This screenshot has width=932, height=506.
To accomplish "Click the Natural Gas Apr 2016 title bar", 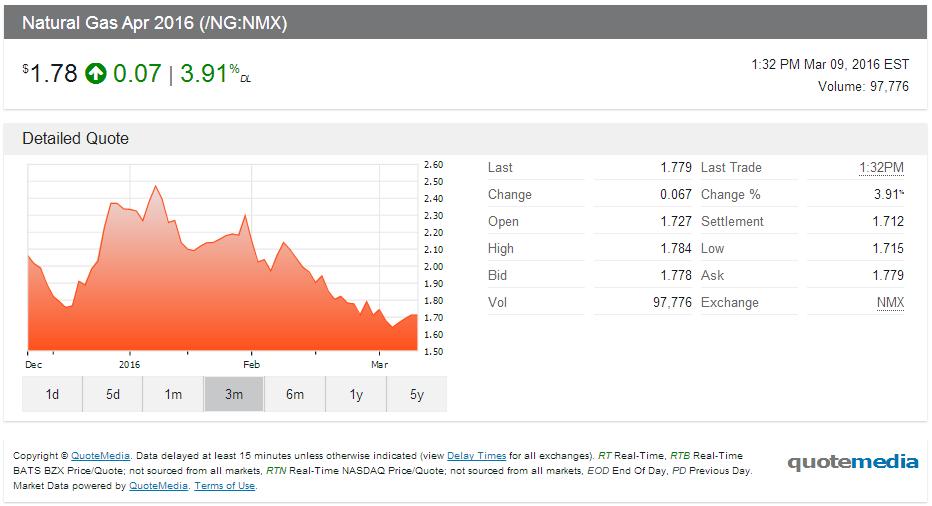I will tap(155, 22).
